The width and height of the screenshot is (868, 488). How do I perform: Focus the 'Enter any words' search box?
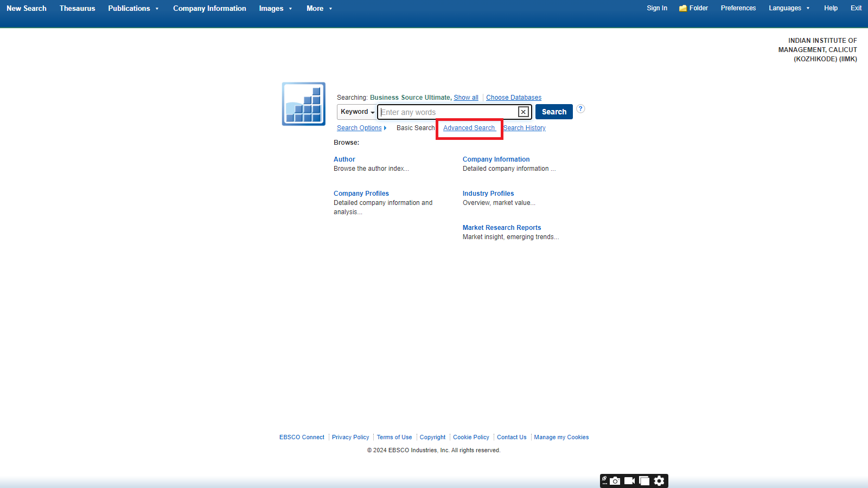[448, 112]
